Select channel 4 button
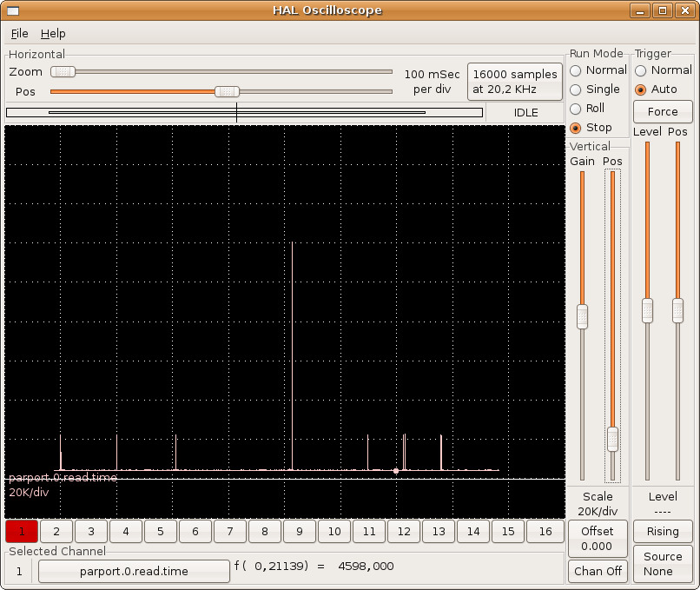Image resolution: width=700 pixels, height=590 pixels. click(x=126, y=532)
